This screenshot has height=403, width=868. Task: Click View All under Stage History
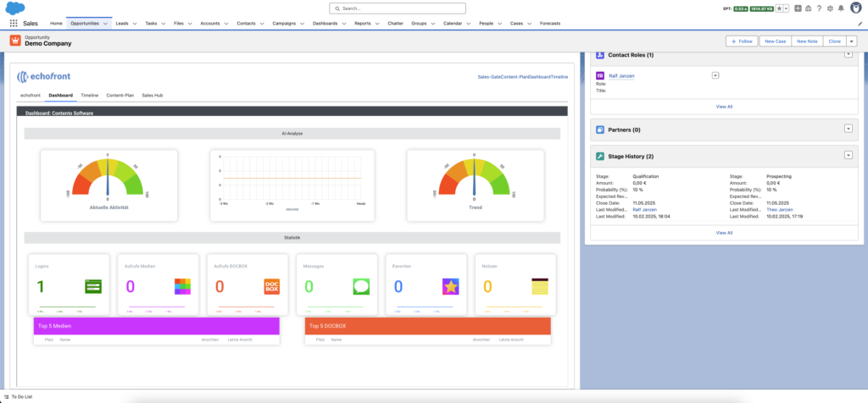(x=724, y=233)
